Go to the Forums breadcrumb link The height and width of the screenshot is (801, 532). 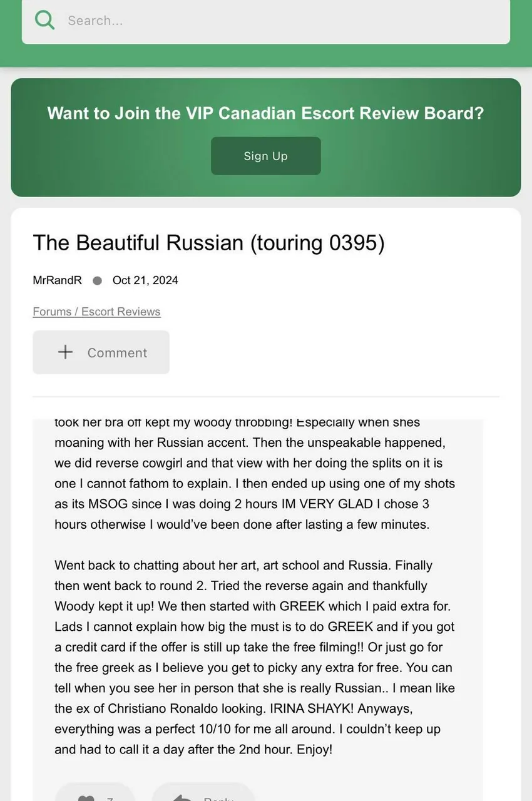[53, 312]
